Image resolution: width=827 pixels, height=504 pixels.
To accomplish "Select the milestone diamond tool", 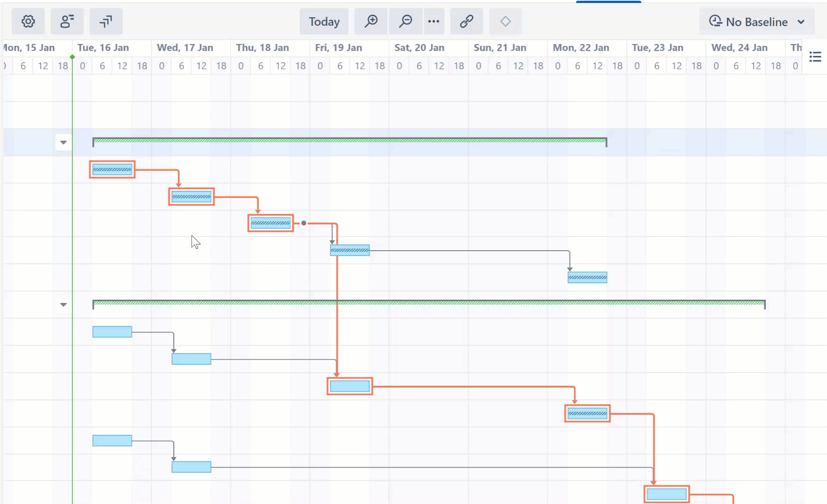I will click(x=506, y=21).
